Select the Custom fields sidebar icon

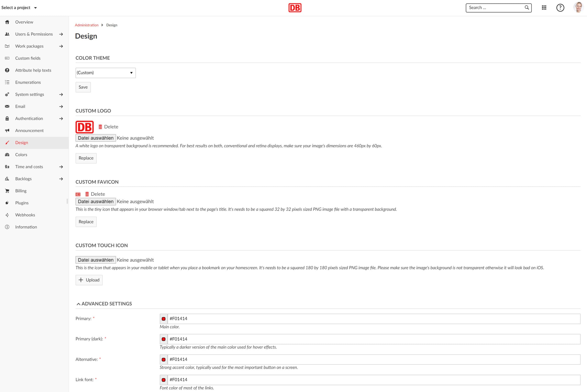coord(7,58)
